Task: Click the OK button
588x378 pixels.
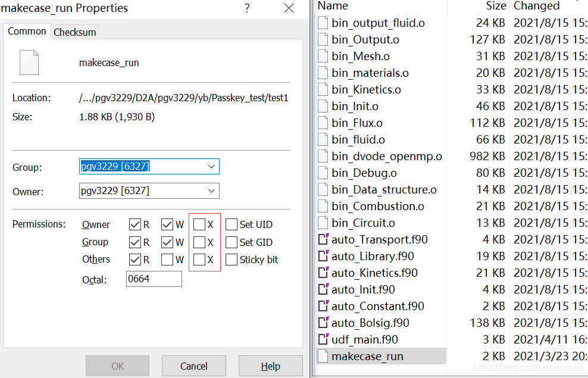Action: (x=117, y=366)
